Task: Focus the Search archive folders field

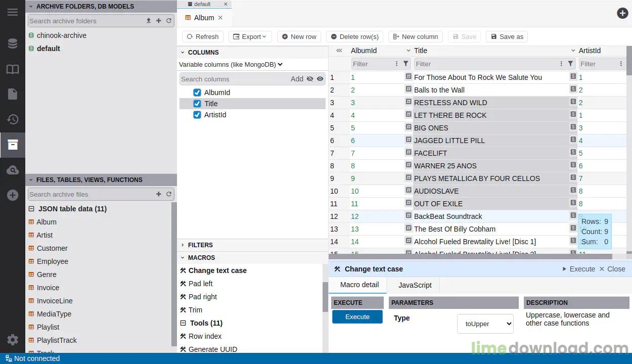Action: (85, 21)
